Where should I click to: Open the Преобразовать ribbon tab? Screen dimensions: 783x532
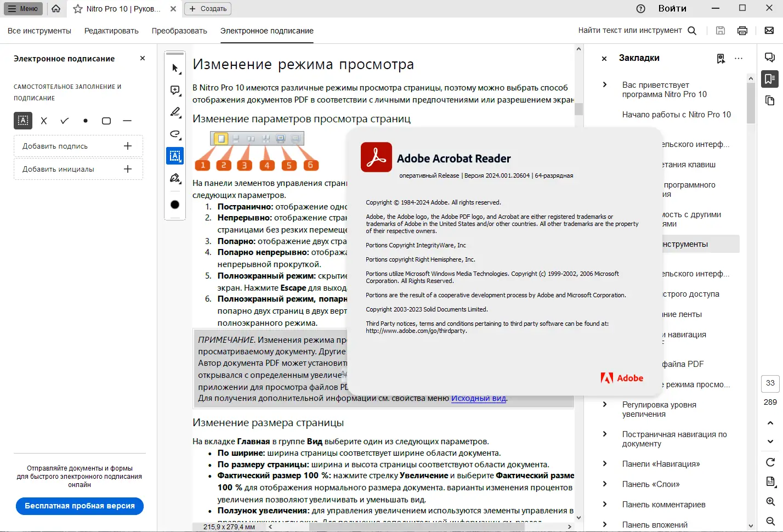179,31
